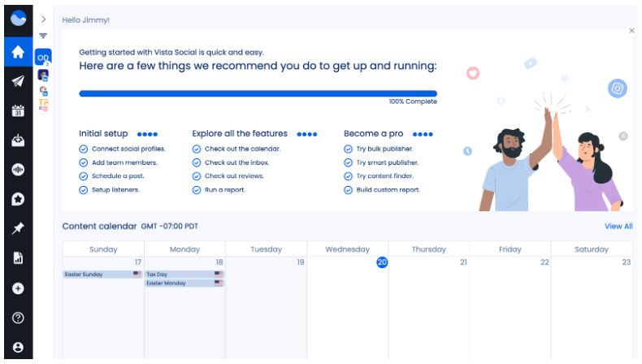Click Saturday column header
The image size is (642, 364).
coord(592,249)
